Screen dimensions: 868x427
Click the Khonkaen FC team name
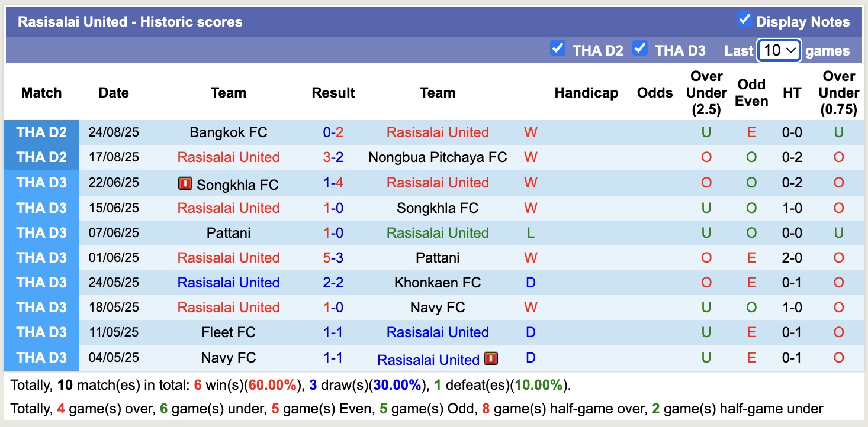[438, 283]
